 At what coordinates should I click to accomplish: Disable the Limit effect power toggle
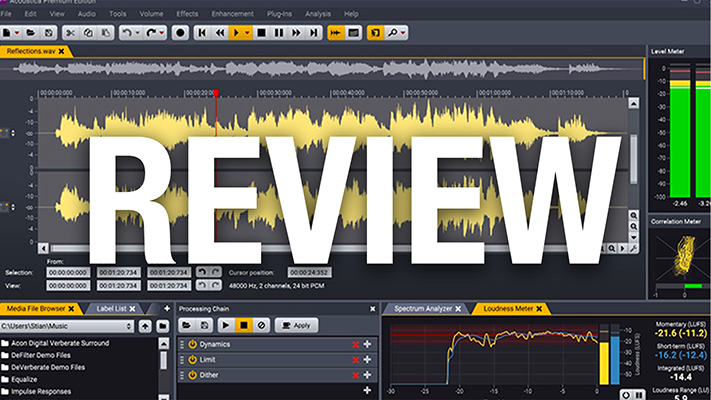pyautogui.click(x=192, y=360)
